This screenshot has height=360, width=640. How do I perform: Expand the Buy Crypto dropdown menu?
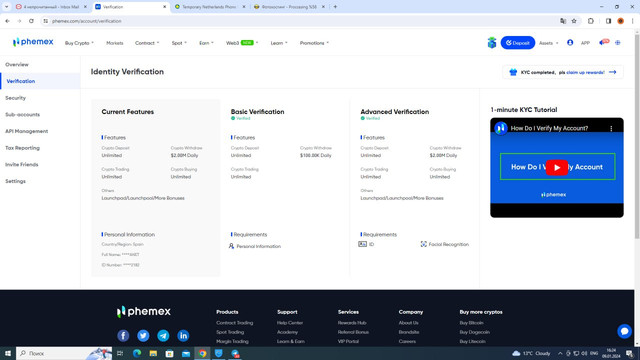click(79, 43)
